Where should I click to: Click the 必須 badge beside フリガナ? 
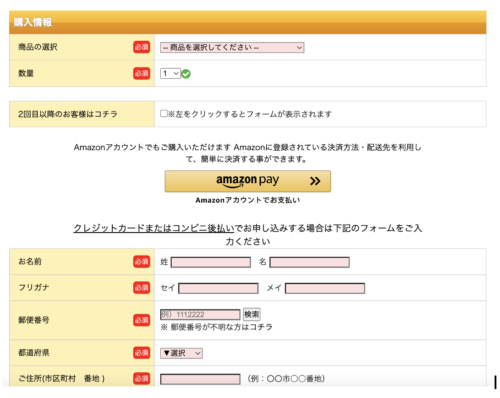(142, 287)
